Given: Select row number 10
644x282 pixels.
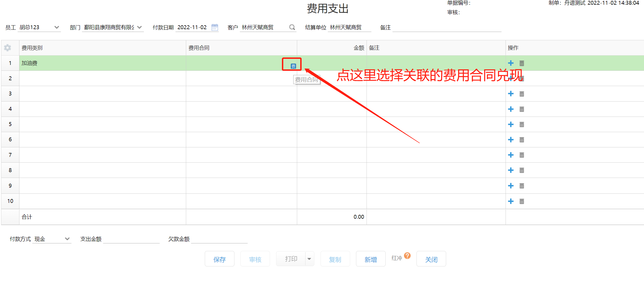Looking at the screenshot, I should 10,201.
